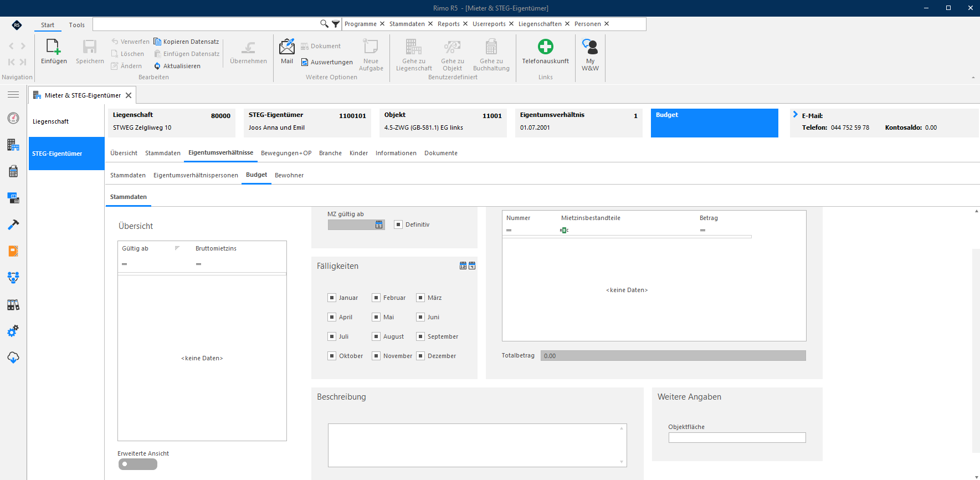Screen dimensions: 980x480
Task: Select Liegenschaft in left panel
Action: [x=66, y=121]
